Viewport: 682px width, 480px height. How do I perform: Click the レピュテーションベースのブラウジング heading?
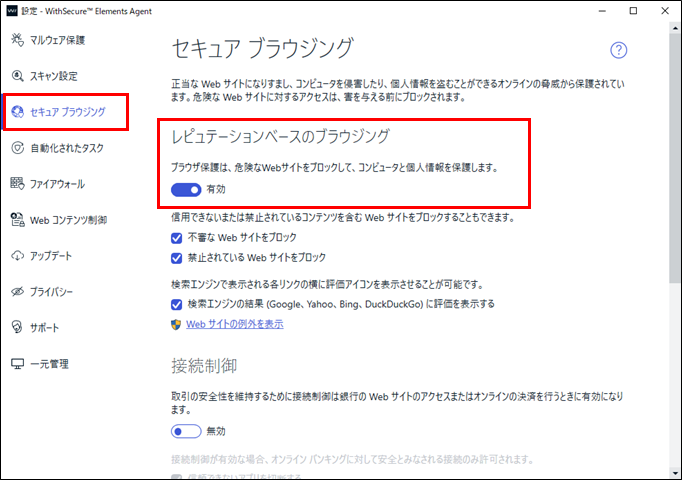(x=281, y=136)
